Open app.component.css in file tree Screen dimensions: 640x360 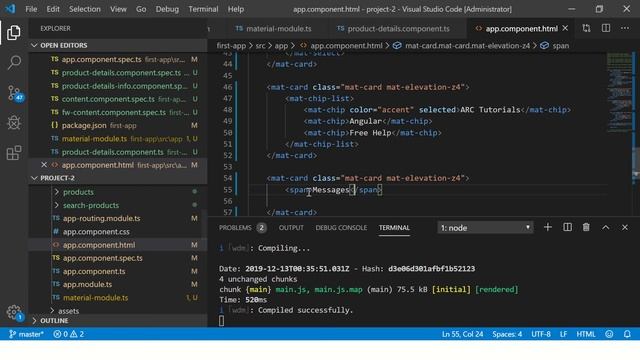(118, 231)
